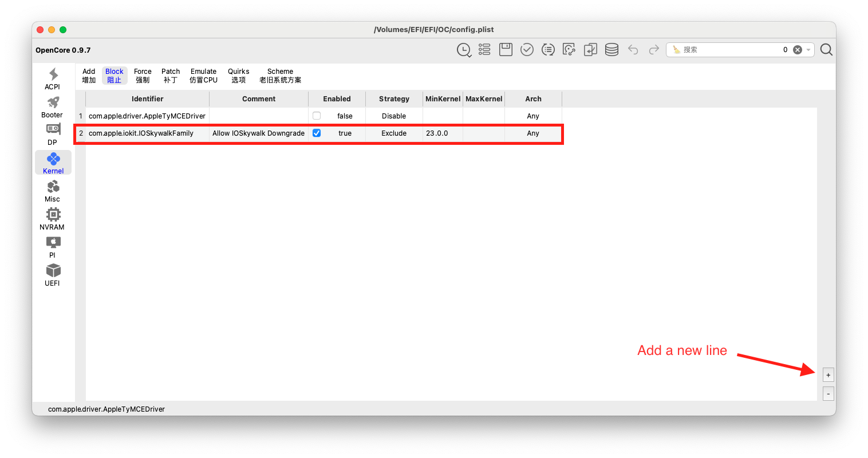868x458 pixels.
Task: Select the Any arch cell for IOSkywalkFamily
Action: pos(533,133)
